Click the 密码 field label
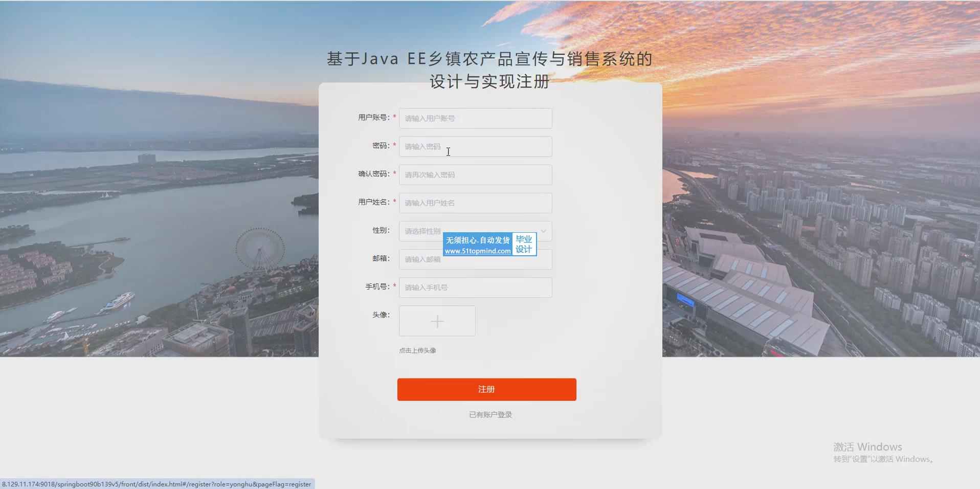 [x=381, y=145]
